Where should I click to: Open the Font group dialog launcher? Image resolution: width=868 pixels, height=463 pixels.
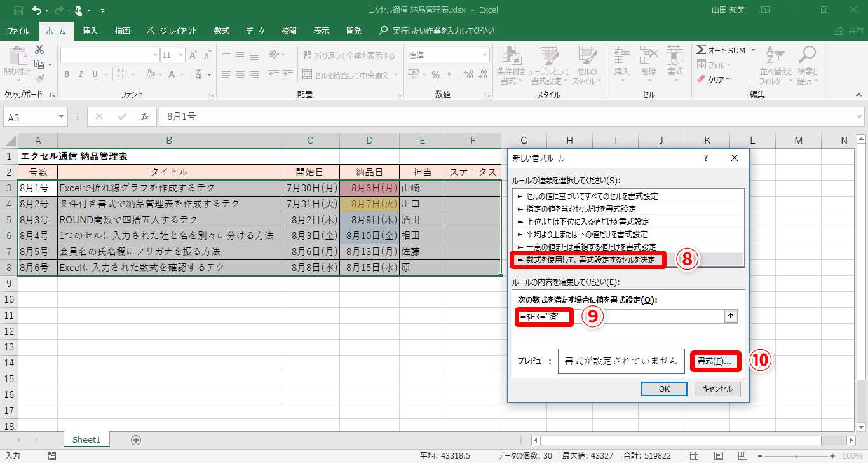[211, 95]
